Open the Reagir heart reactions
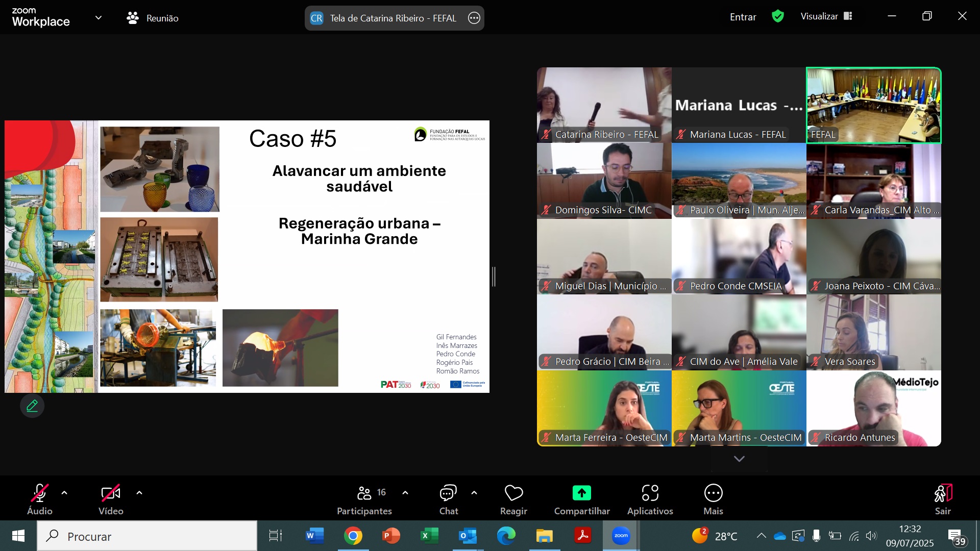980x551 pixels. (x=513, y=493)
